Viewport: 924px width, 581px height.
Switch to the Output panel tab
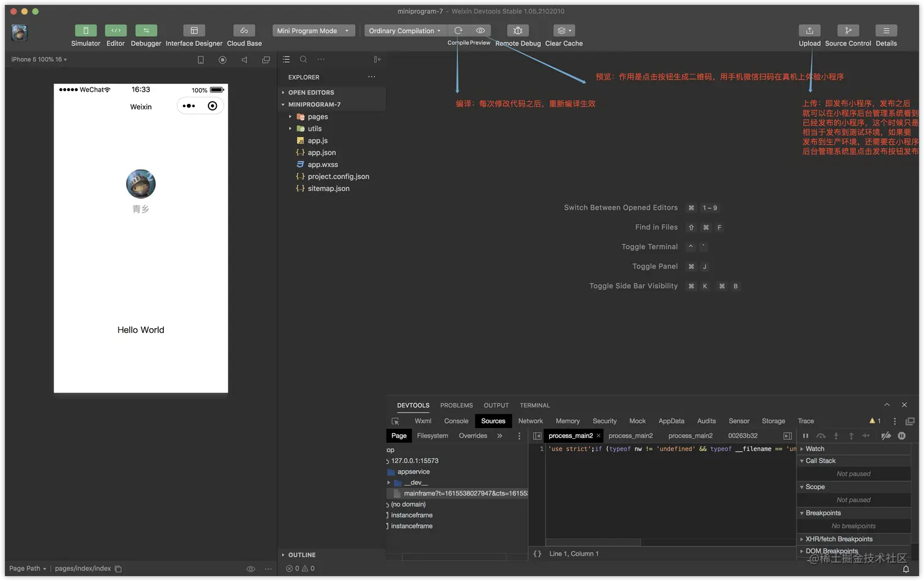coord(496,405)
